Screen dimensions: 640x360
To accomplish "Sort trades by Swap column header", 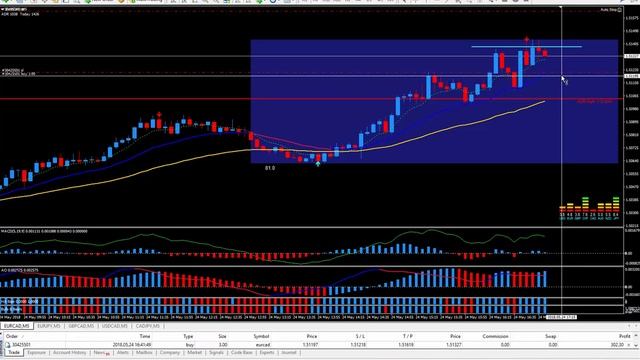I will click(551, 336).
